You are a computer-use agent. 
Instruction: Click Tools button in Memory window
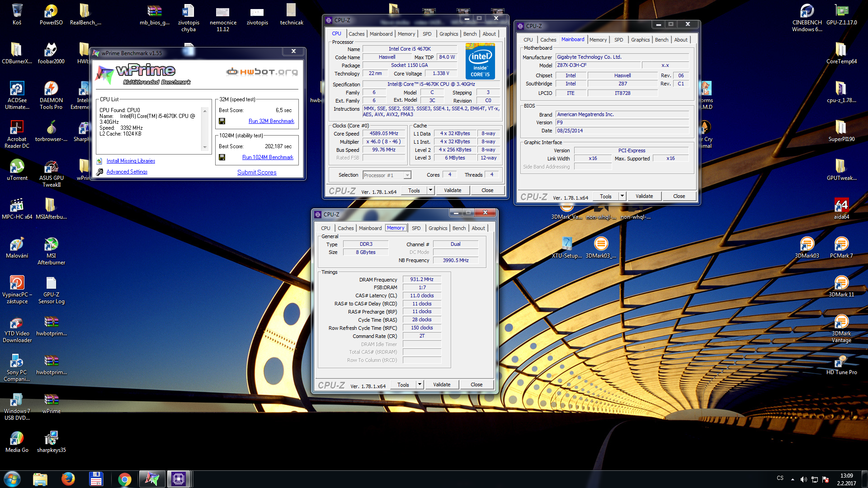(403, 385)
